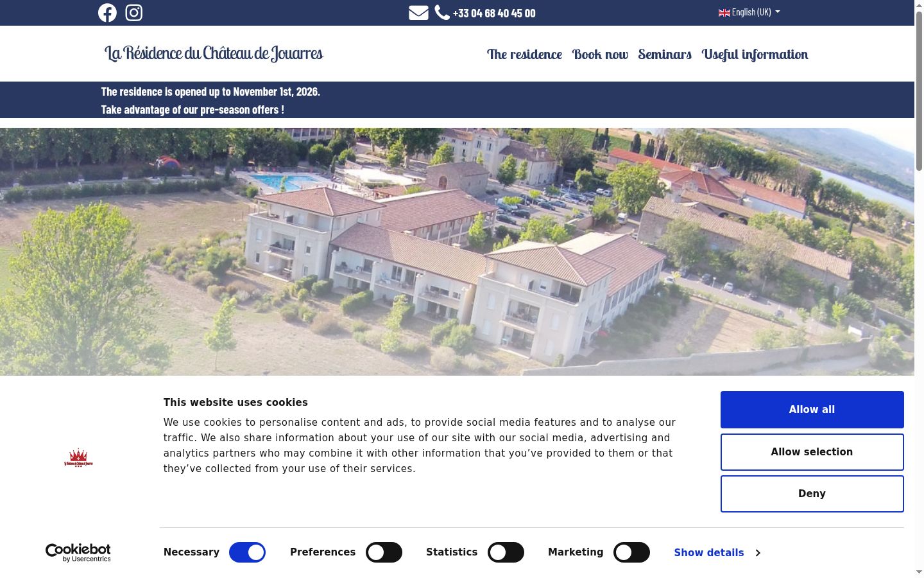This screenshot has width=924, height=578.
Task: Click the Show details chevron arrow
Action: point(758,553)
